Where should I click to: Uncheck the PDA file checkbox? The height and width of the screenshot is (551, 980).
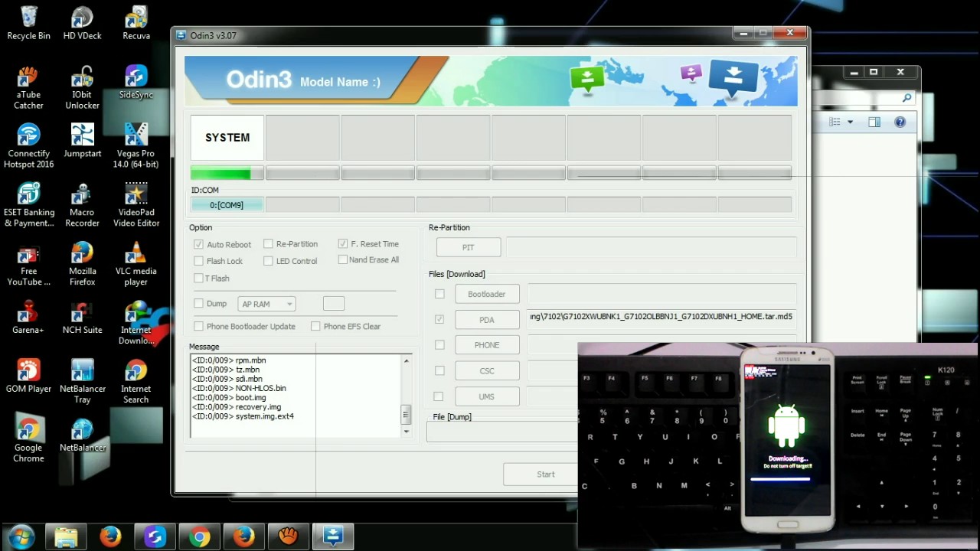point(439,319)
